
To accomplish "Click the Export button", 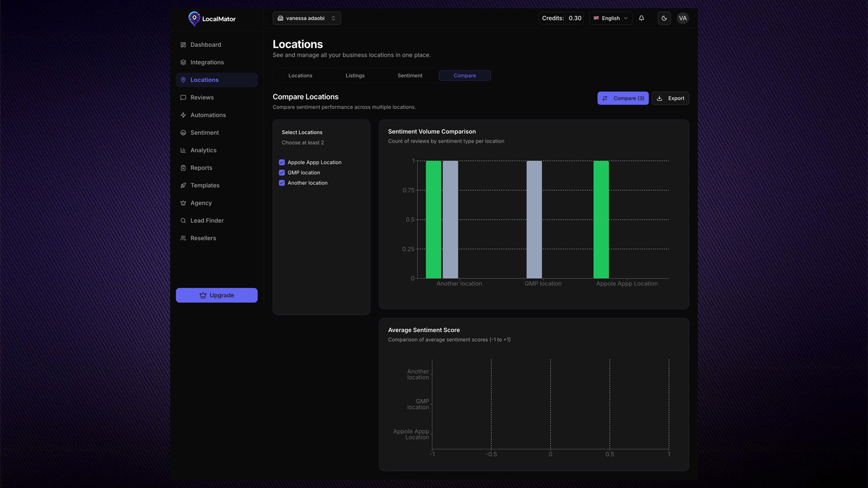I will point(670,98).
